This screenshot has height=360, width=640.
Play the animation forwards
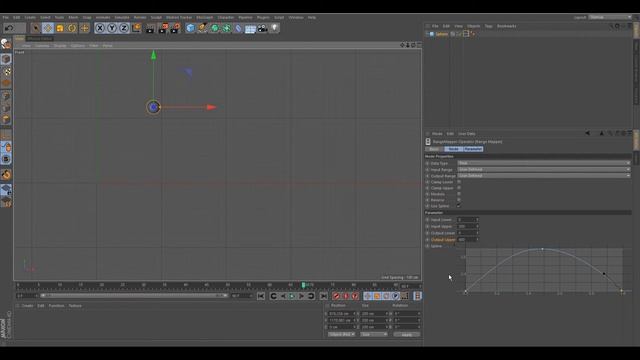coord(292,296)
